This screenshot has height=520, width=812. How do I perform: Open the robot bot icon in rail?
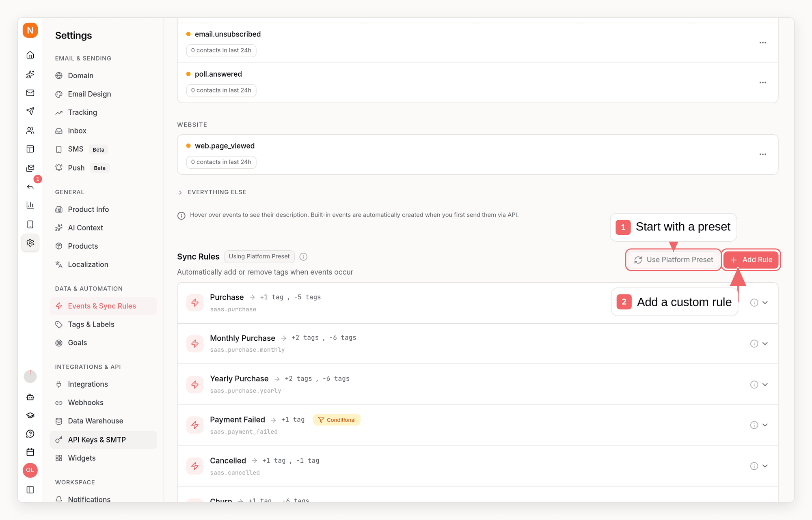(x=30, y=397)
